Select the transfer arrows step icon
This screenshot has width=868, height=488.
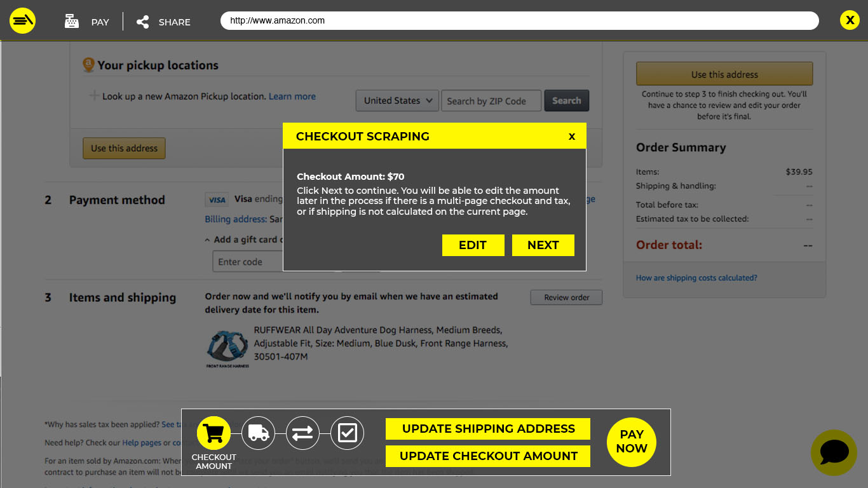click(302, 433)
